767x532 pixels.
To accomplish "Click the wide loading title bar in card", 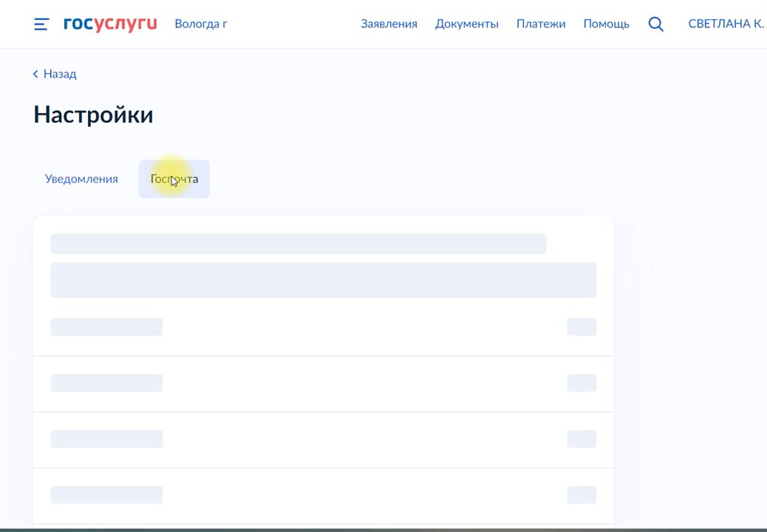I will [x=298, y=244].
